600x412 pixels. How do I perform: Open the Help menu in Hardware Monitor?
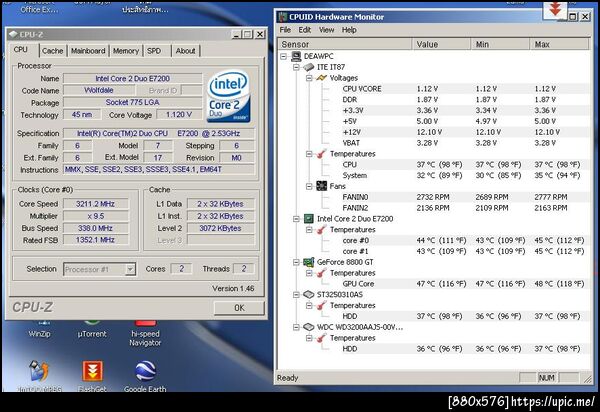[x=349, y=30]
